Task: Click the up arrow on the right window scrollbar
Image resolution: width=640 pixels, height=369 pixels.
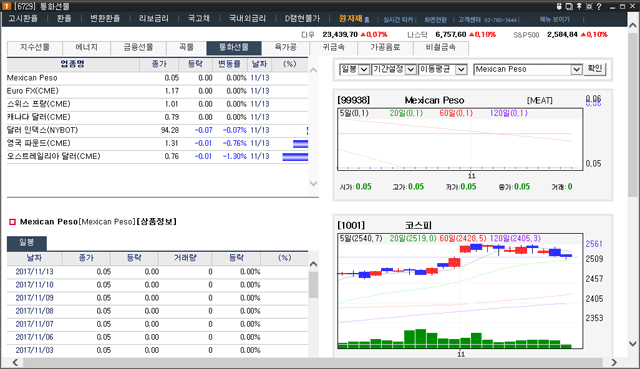Action: 633,26
